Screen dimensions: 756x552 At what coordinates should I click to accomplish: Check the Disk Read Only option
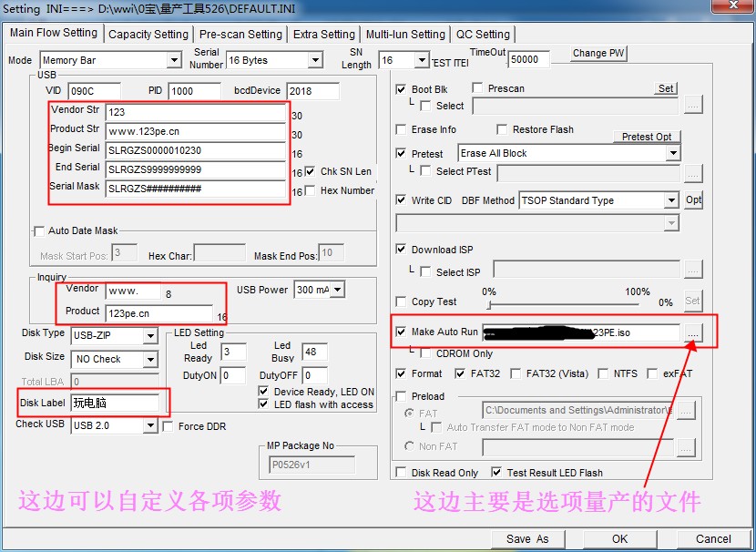[402, 473]
